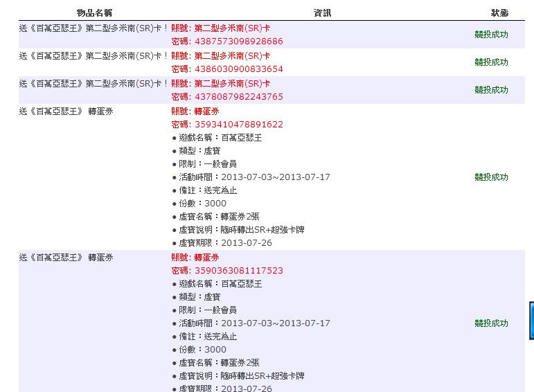Click first row's 競投成功 status
This screenshot has width=534, height=392.
tap(491, 35)
